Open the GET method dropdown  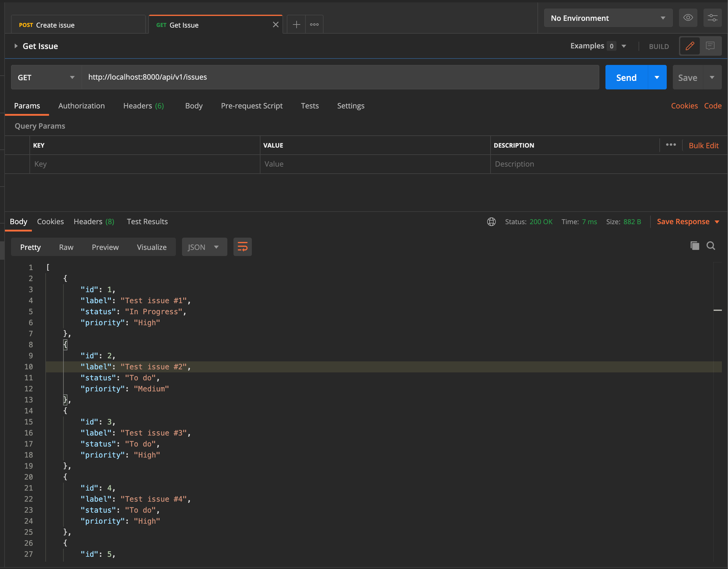click(x=46, y=77)
